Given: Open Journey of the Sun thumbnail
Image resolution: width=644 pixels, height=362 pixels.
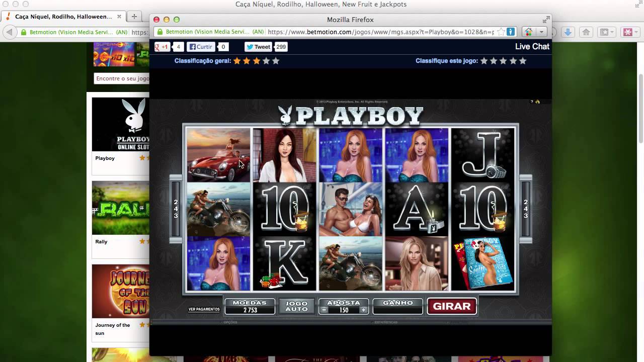Looking at the screenshot, I should pos(121,291).
